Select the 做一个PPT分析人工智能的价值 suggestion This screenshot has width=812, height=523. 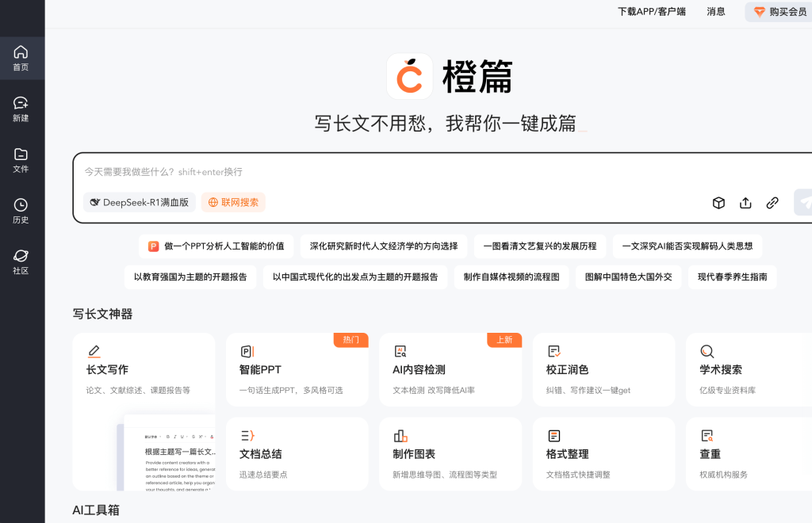[x=216, y=246]
